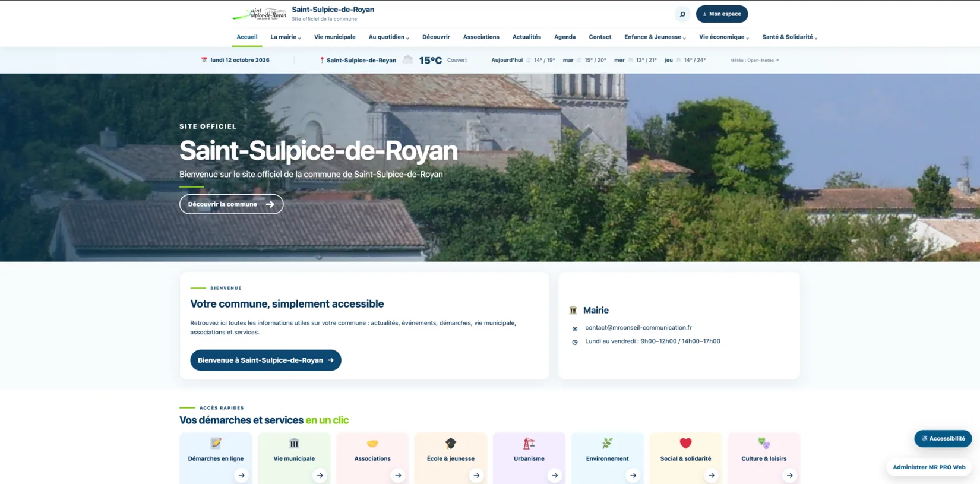980x484 pixels.
Task: Open the Associations nav menu item
Action: coord(481,37)
